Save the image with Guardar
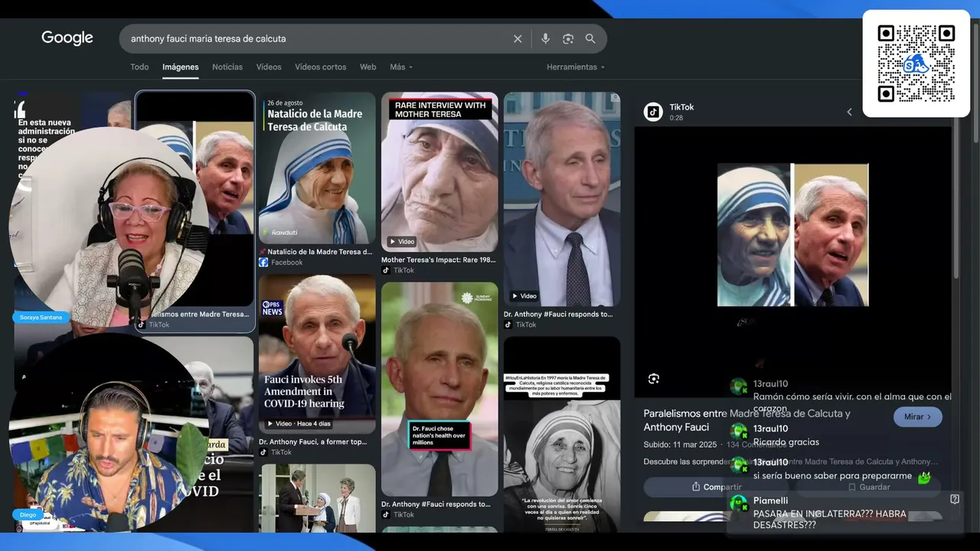 click(869, 487)
